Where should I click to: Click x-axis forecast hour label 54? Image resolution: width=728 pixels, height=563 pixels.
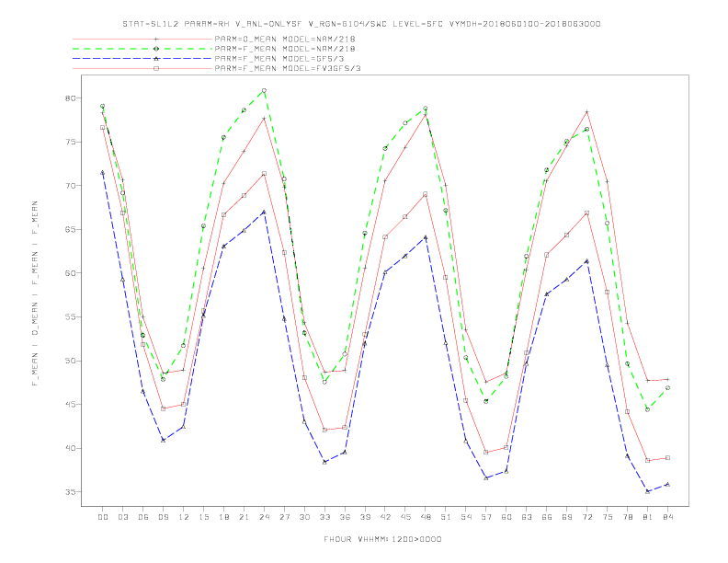tap(466, 517)
